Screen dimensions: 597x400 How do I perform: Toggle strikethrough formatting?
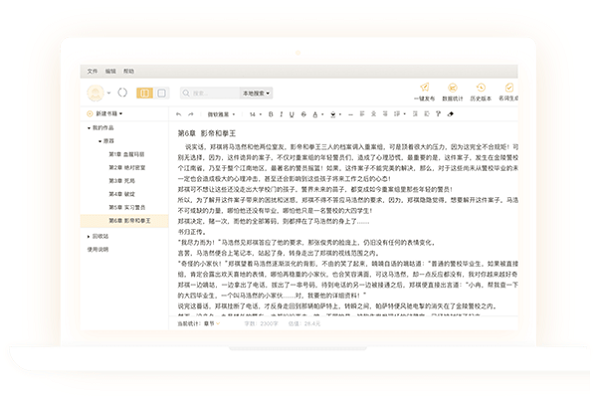coord(303,114)
